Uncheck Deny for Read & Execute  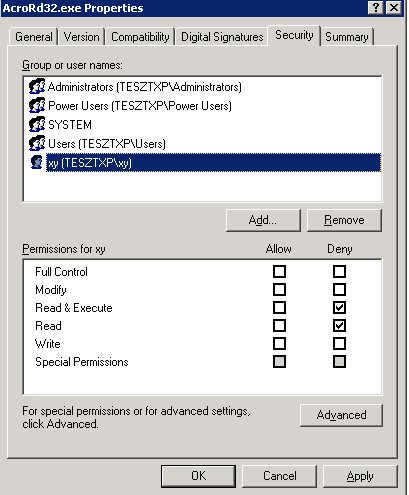pyautogui.click(x=339, y=307)
